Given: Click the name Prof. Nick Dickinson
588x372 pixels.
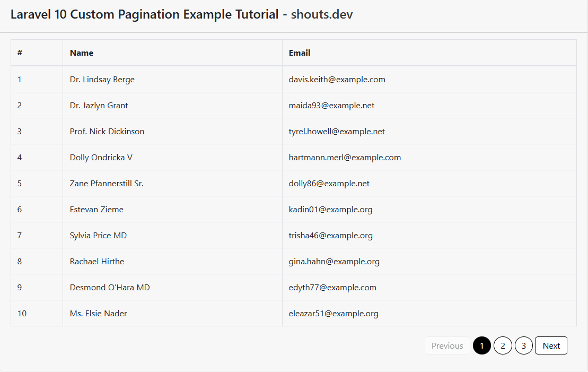Looking at the screenshot, I should 107,132.
